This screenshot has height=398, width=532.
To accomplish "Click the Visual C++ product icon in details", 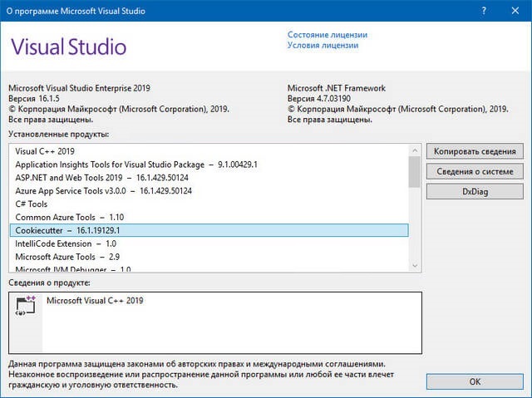I will (x=24, y=304).
